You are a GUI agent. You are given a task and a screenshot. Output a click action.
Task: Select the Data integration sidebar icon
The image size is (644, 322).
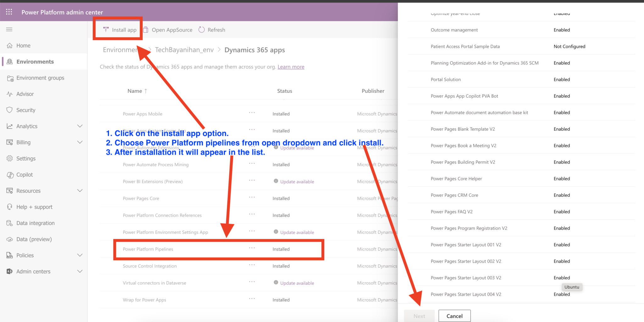(x=10, y=223)
